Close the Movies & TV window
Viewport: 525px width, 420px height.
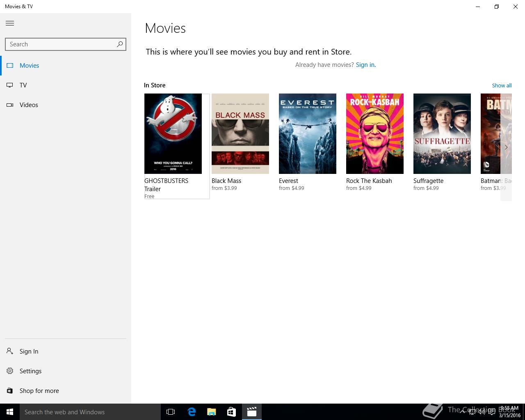pyautogui.click(x=516, y=7)
